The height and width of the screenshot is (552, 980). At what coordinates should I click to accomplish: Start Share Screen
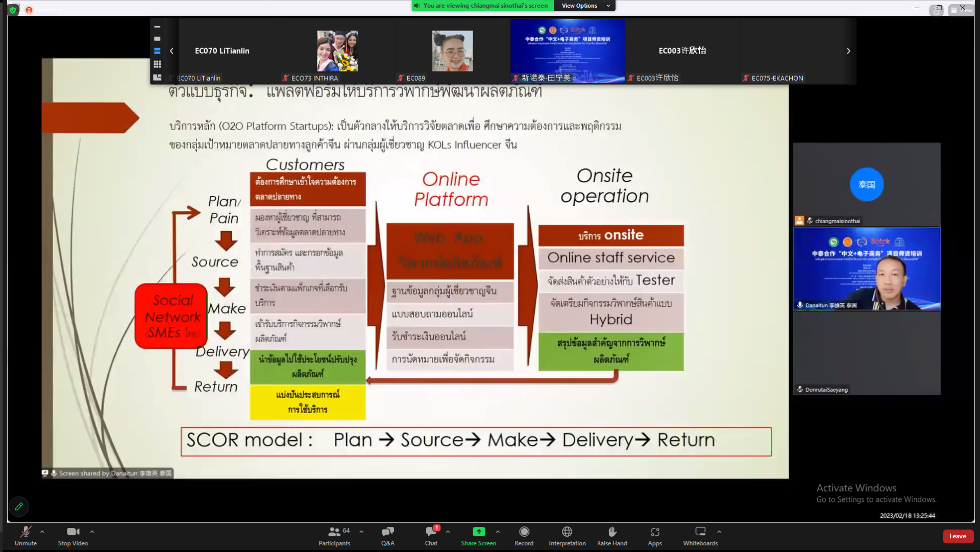point(479,536)
